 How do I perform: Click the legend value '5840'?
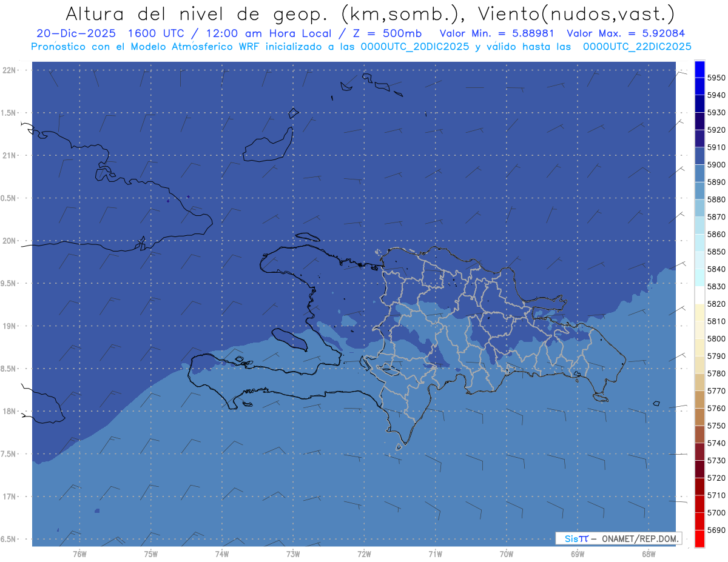(716, 269)
